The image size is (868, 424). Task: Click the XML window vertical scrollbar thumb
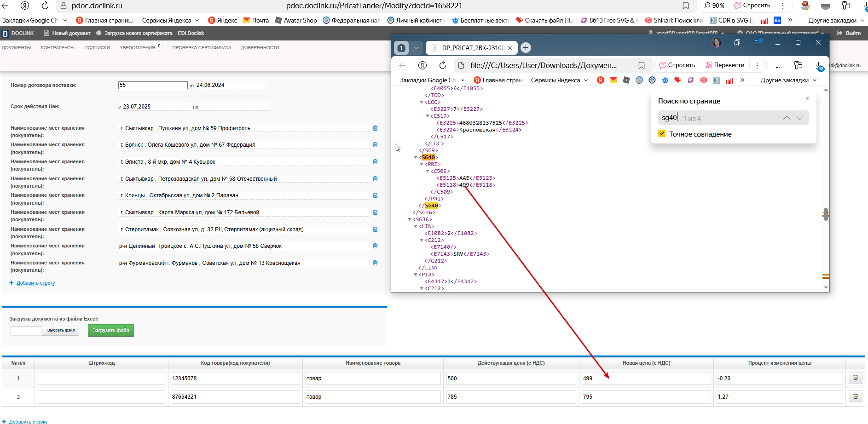point(826,214)
